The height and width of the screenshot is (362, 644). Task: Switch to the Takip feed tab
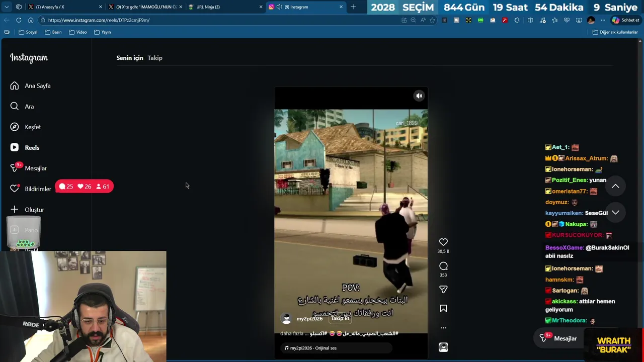155,58
